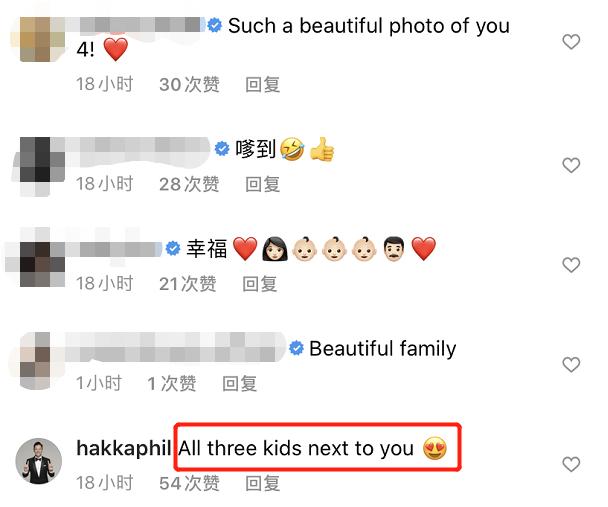Screen dimensions: 608x507
Task: View the 21次赞 likes list
Action: 188,284
